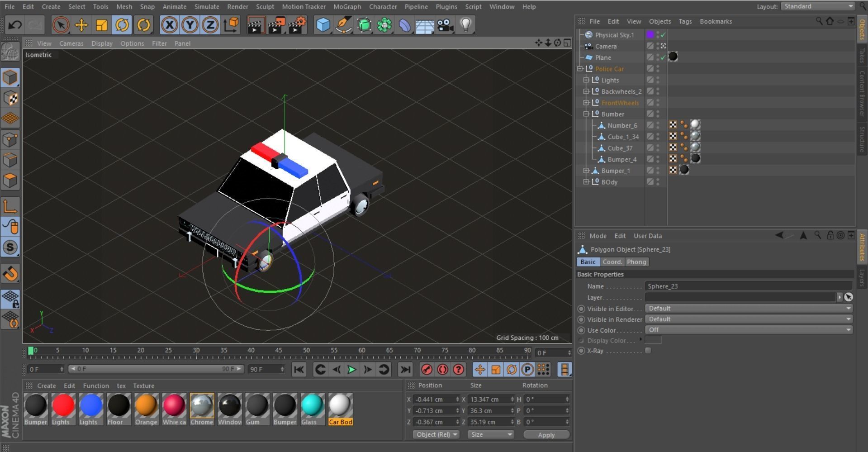
Task: Expand the Lights group
Action: click(x=586, y=80)
